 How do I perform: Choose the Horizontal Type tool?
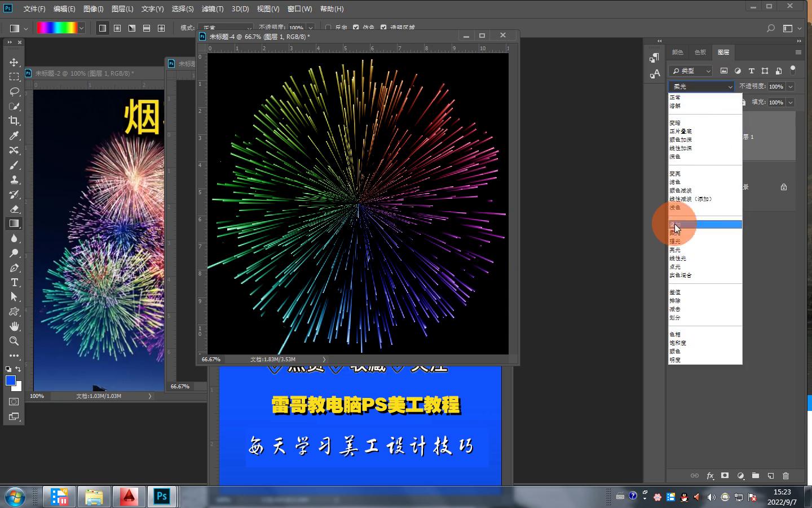point(14,282)
